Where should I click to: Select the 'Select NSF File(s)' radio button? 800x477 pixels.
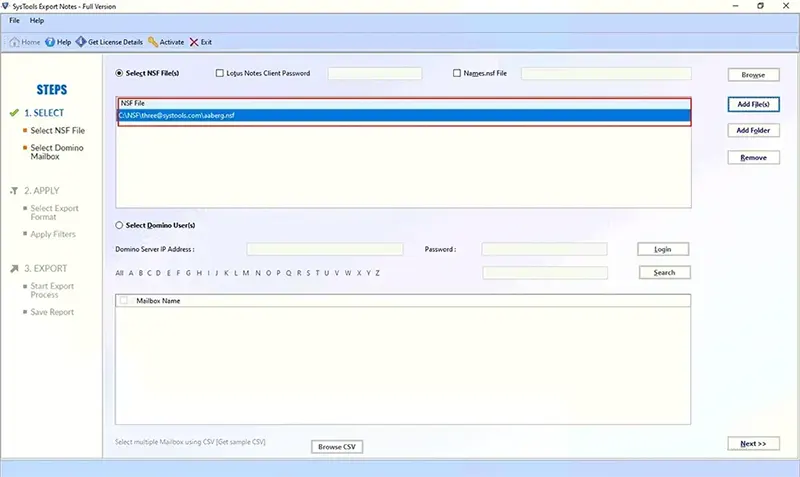(x=119, y=73)
